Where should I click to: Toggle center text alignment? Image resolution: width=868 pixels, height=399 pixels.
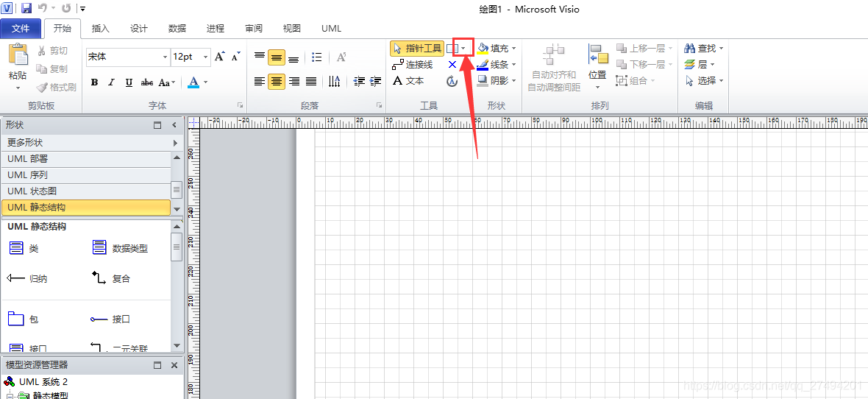[277, 82]
